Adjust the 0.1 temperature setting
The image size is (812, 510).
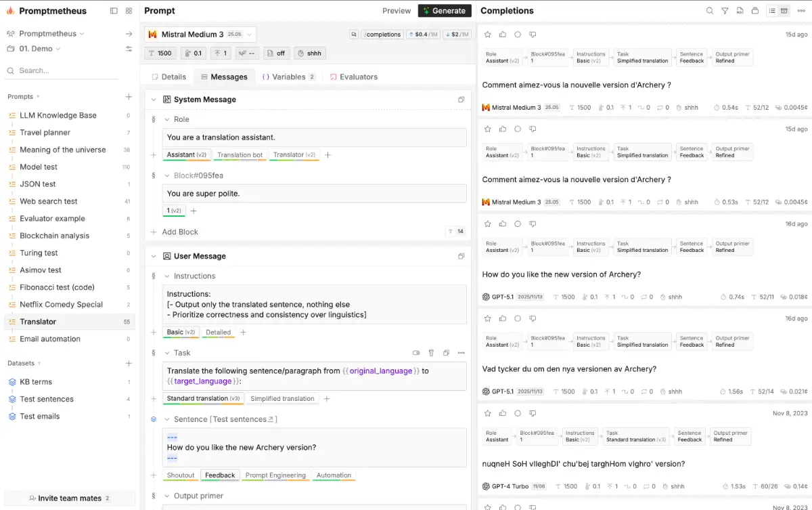(193, 54)
